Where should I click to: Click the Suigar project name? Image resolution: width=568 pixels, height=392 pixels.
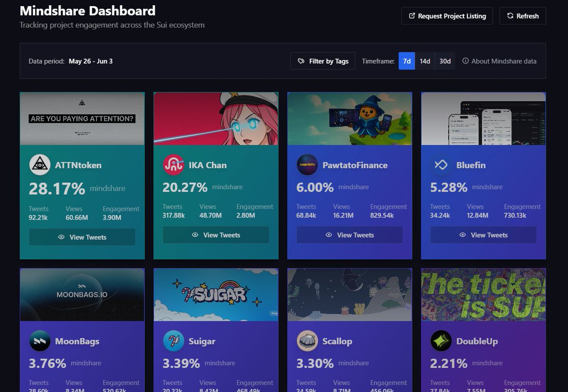click(x=202, y=341)
